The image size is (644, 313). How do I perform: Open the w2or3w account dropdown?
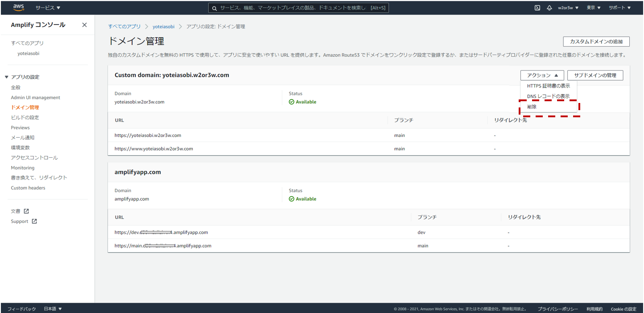pos(568,8)
